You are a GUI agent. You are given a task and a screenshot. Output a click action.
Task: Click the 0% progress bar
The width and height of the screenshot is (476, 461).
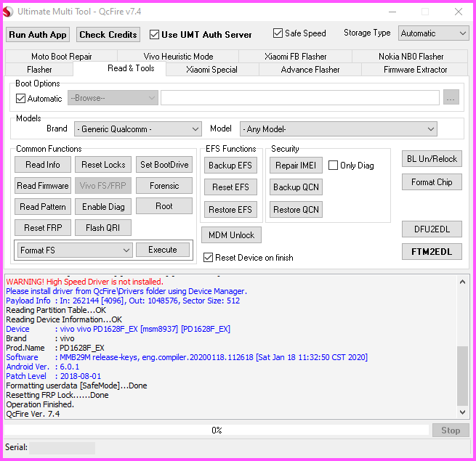pos(216,430)
